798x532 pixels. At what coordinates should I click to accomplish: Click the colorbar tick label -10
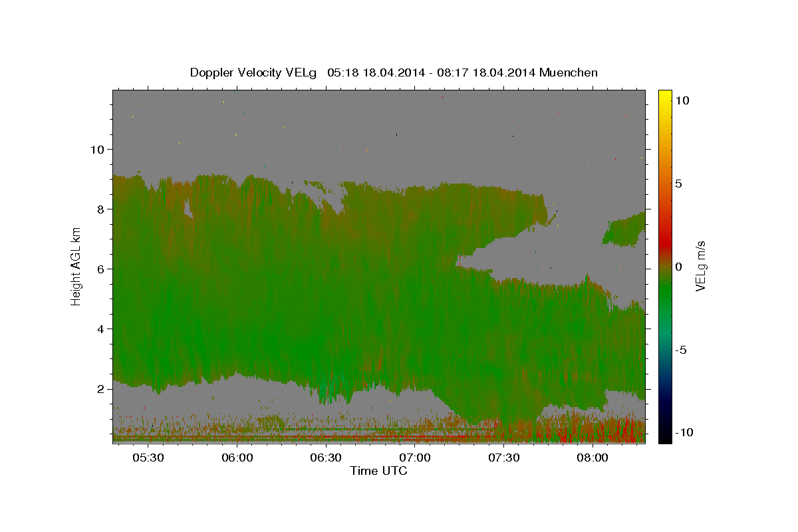(684, 433)
